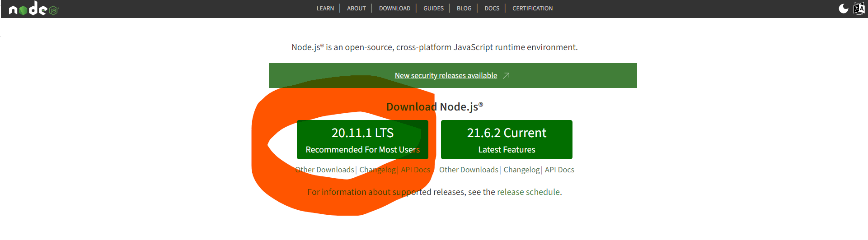This screenshot has height=240, width=868.
Task: Open GUIDES from the navigation bar
Action: pyautogui.click(x=433, y=9)
